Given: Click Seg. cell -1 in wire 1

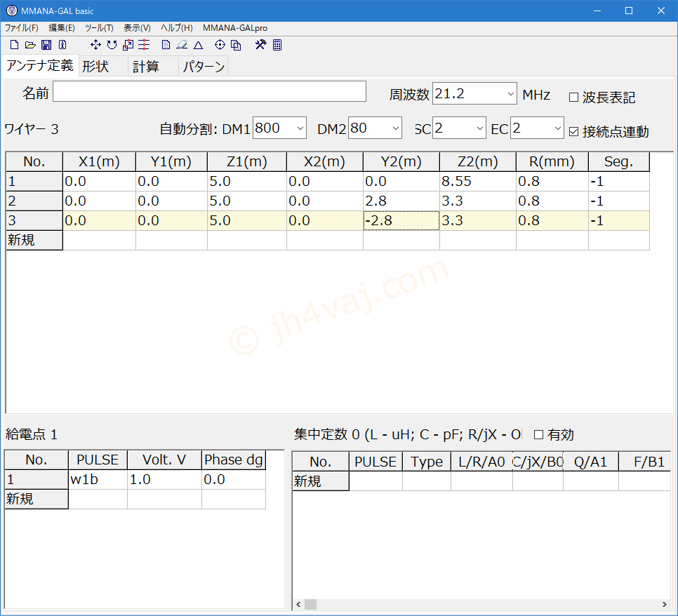Looking at the screenshot, I should (x=619, y=182).
